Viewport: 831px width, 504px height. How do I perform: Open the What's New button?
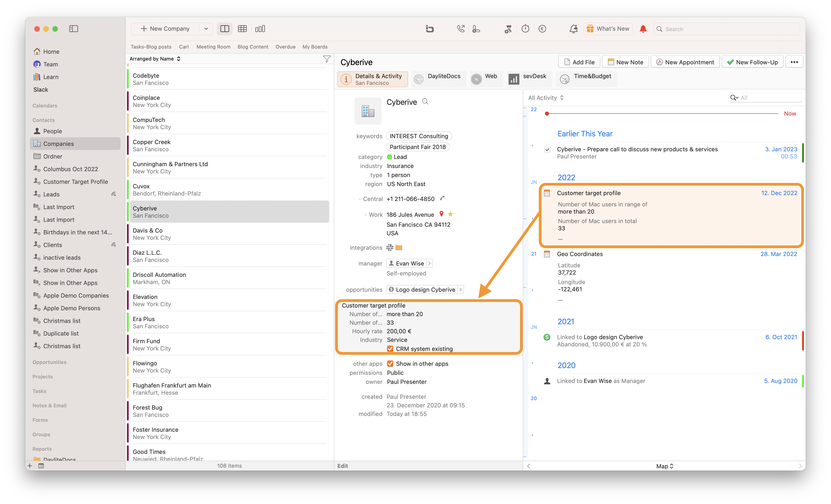pyautogui.click(x=608, y=29)
